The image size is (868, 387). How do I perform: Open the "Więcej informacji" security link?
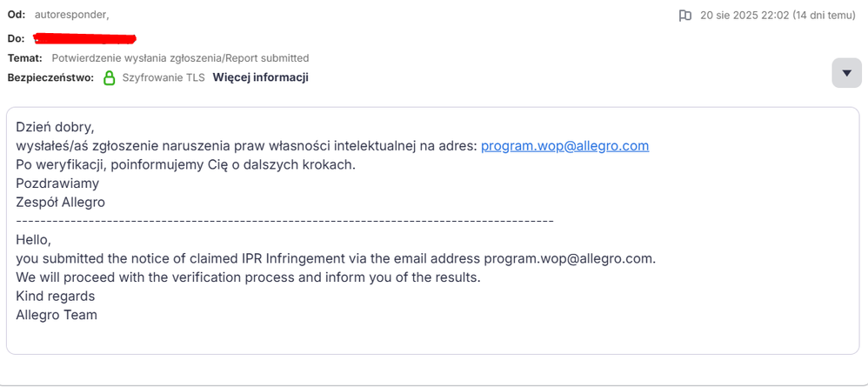point(260,77)
